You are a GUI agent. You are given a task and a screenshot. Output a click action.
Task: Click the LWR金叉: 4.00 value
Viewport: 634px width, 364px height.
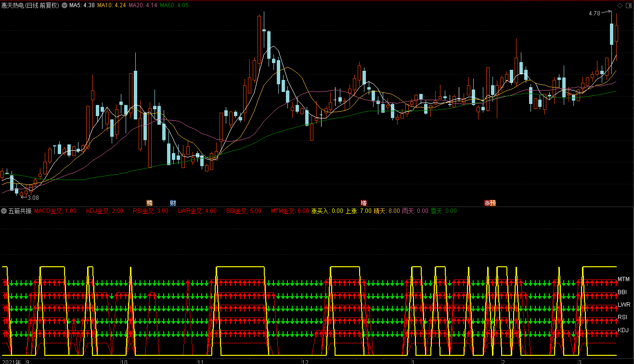(x=197, y=211)
